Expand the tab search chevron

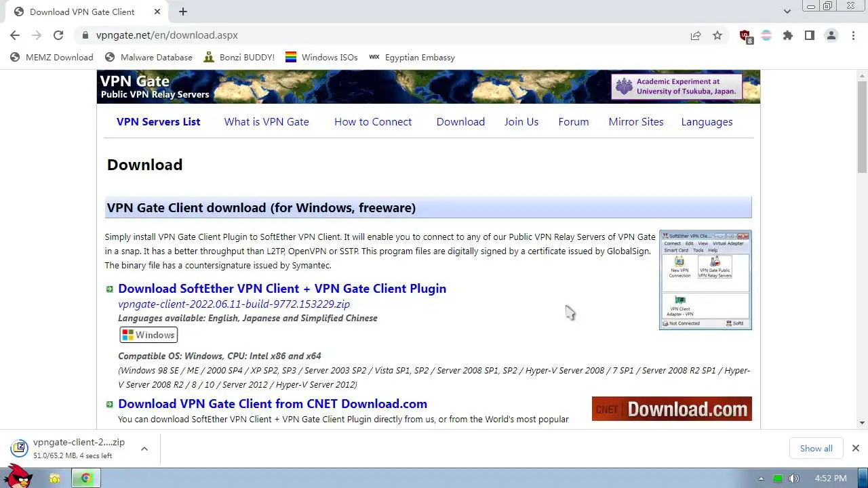[787, 12]
